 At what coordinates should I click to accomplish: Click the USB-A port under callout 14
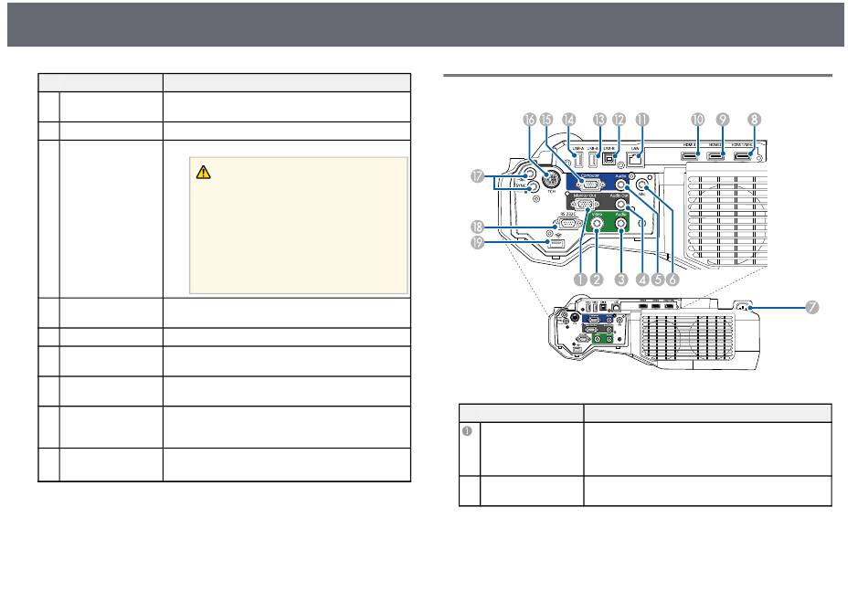click(x=578, y=161)
